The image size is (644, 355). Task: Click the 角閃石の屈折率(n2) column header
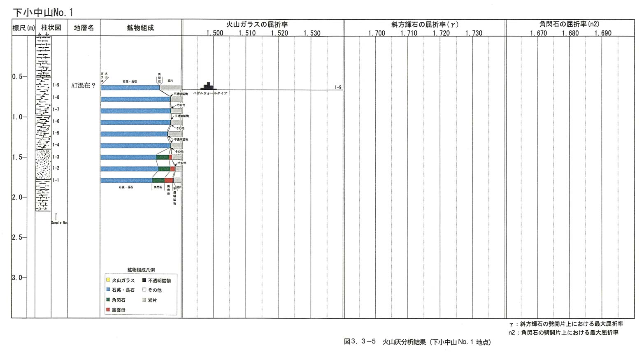click(x=569, y=25)
